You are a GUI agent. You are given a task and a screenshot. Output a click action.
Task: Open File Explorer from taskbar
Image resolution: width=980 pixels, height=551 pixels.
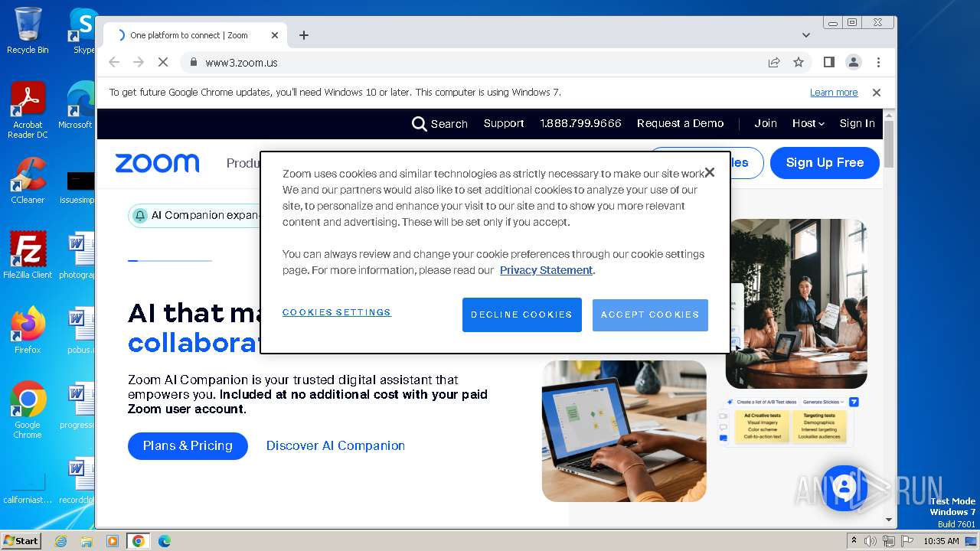(87, 541)
